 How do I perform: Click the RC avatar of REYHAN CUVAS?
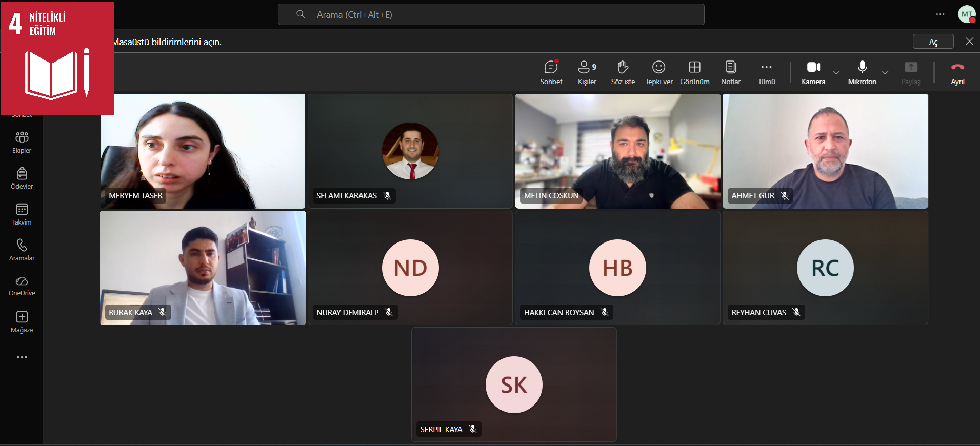coord(825,268)
